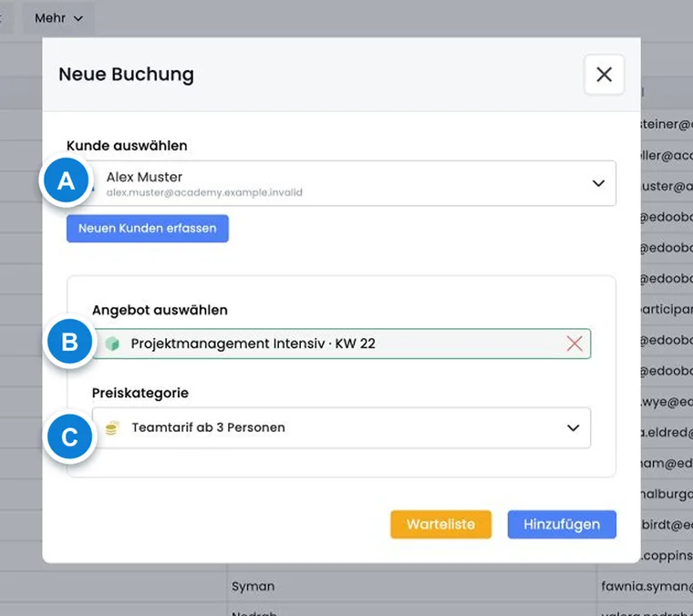Add booking to Warteliste
The width and height of the screenshot is (693, 616).
[440, 524]
